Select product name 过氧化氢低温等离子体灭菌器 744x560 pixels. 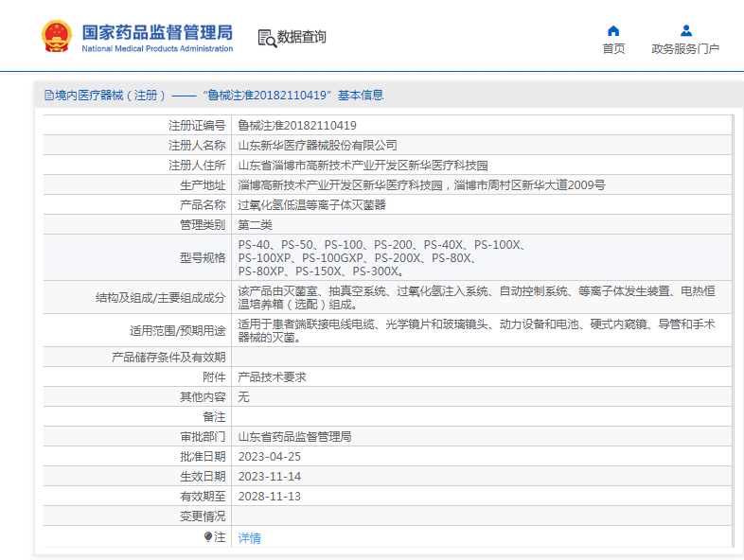coord(311,205)
